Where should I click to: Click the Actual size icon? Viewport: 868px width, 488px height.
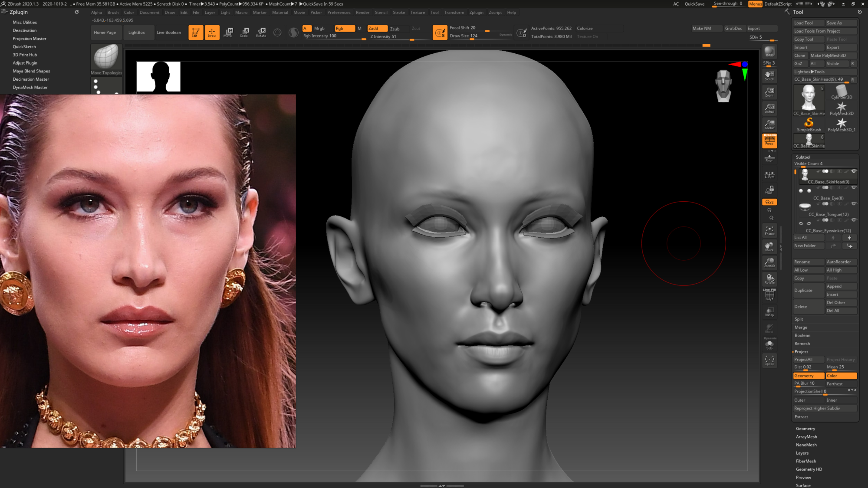tap(769, 108)
